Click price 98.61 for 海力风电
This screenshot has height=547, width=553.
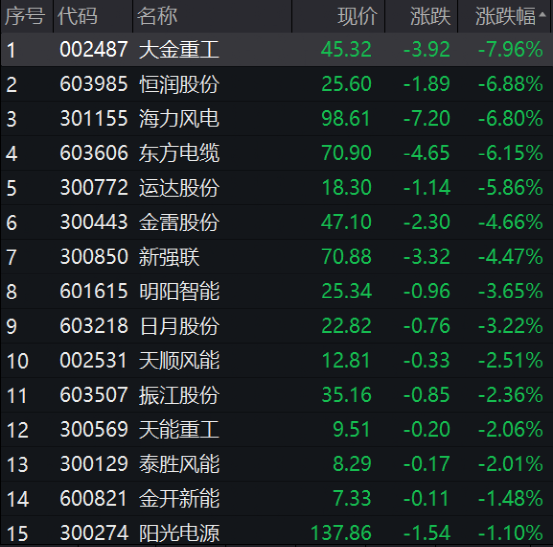click(346, 118)
